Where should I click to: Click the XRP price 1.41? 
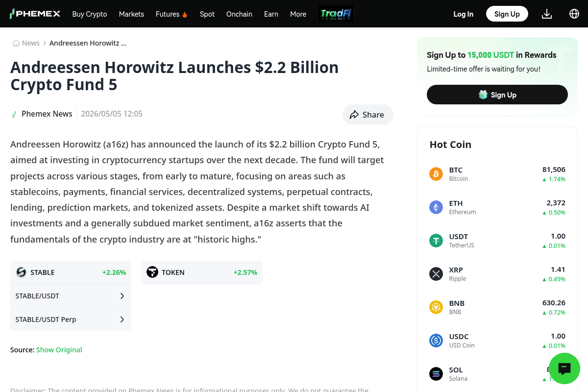click(558, 269)
